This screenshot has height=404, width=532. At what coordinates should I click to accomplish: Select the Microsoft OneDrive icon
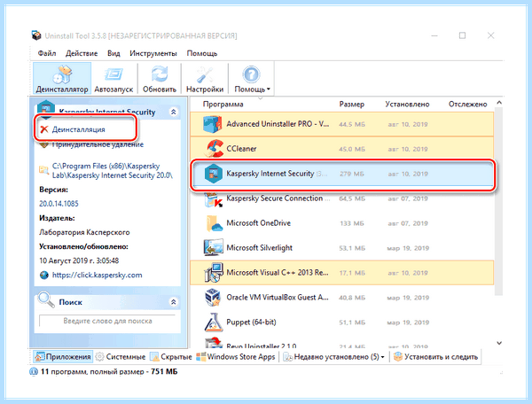point(214,223)
